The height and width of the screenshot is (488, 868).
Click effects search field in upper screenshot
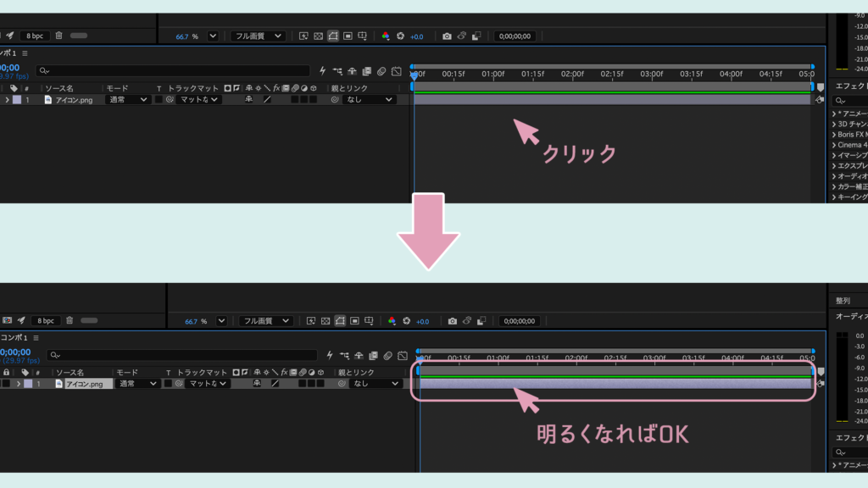850,101
